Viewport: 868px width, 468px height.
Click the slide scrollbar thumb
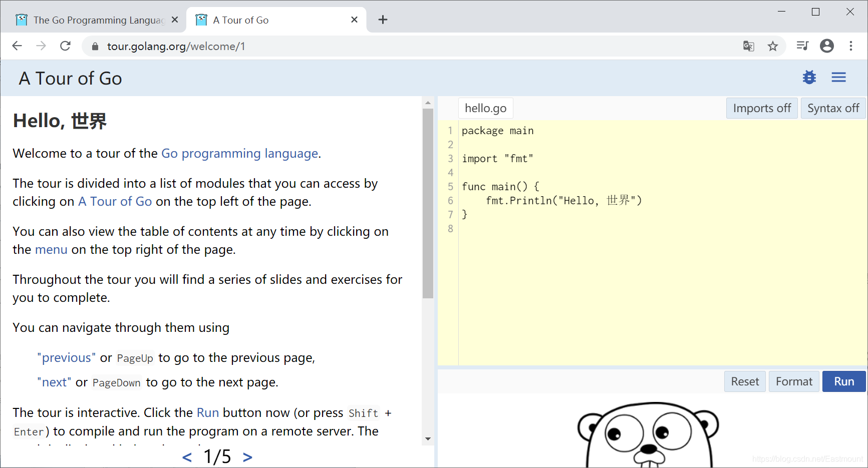[428, 203]
